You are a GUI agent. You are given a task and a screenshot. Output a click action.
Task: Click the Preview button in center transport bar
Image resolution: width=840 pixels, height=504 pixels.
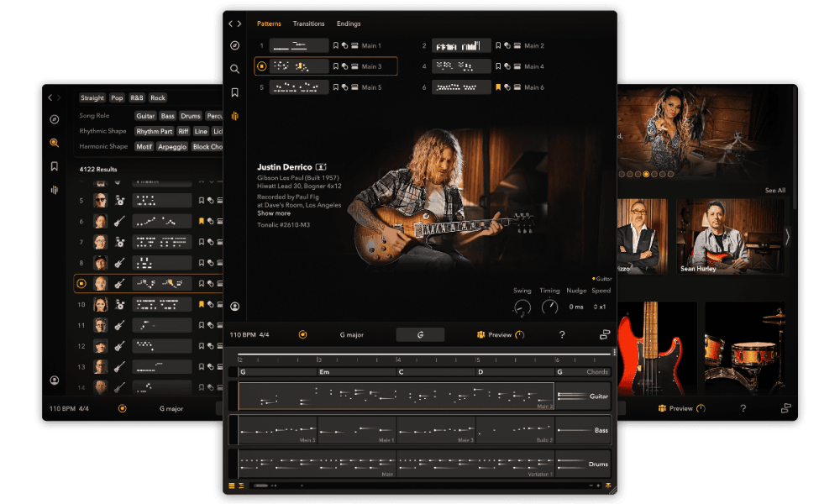(x=500, y=335)
